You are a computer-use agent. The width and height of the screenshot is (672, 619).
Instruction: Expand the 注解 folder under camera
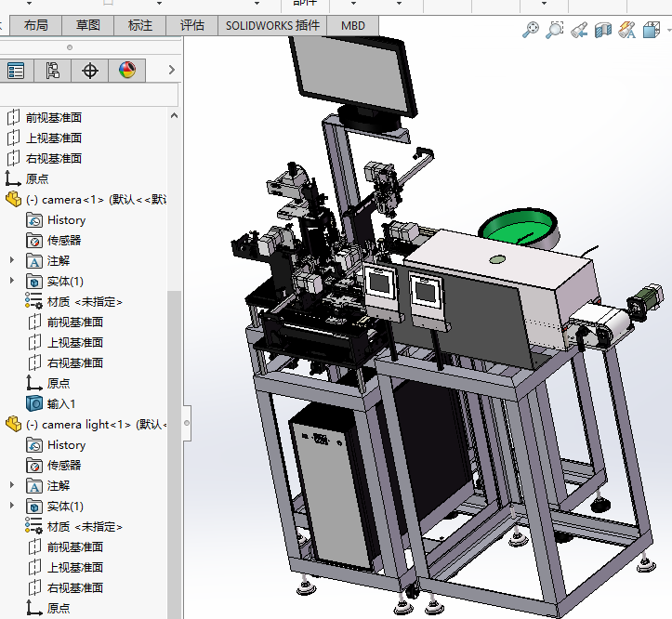[x=12, y=260]
